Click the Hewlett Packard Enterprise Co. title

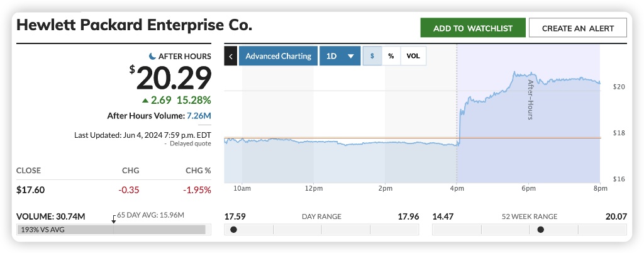pos(134,26)
